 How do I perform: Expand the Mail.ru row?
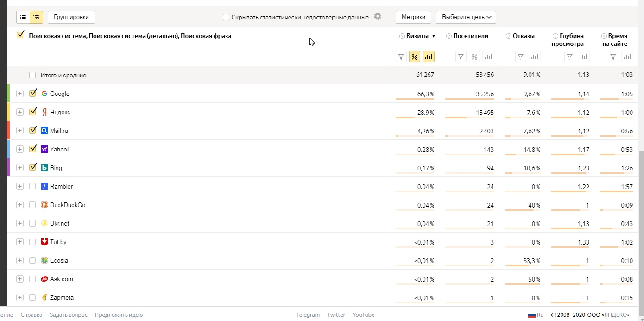click(x=19, y=131)
